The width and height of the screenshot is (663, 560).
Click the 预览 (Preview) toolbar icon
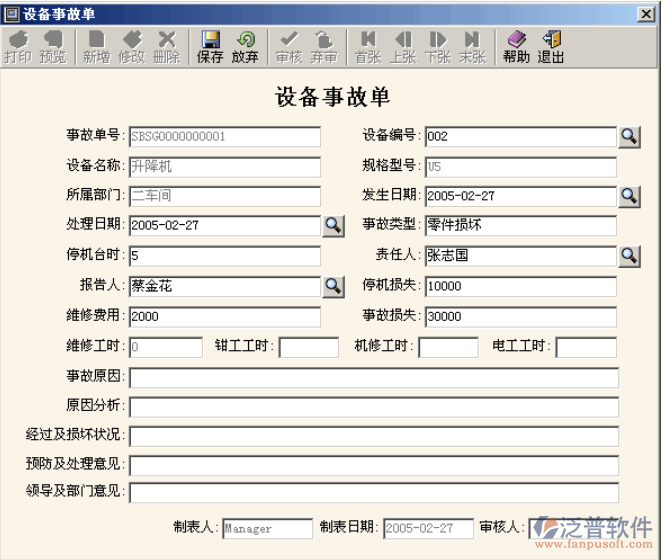pyautogui.click(x=53, y=46)
